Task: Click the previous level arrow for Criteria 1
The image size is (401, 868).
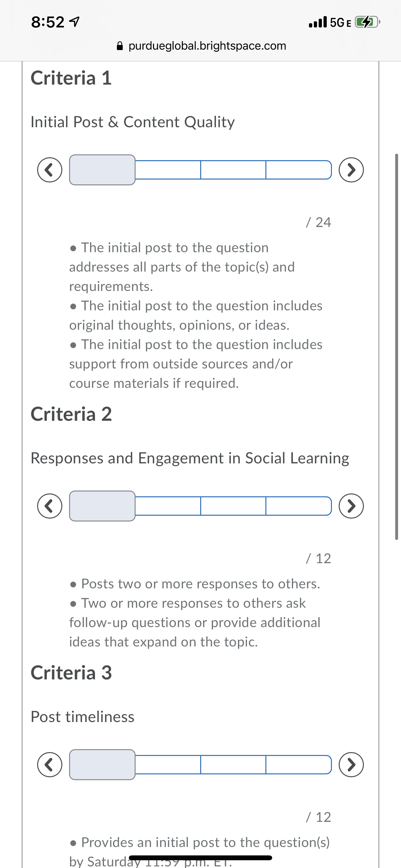Action: point(49,170)
